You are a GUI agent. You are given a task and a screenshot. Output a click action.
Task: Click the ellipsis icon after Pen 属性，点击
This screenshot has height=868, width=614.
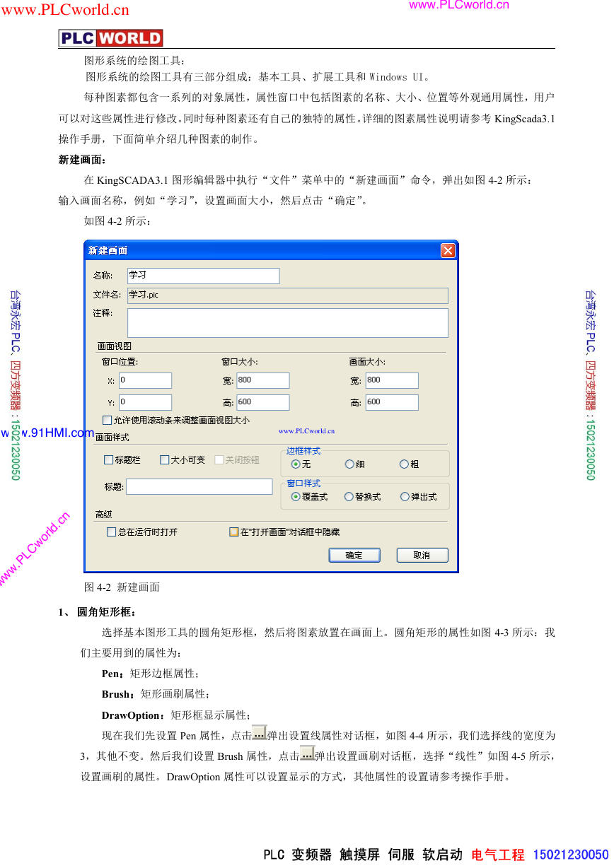[x=259, y=733]
